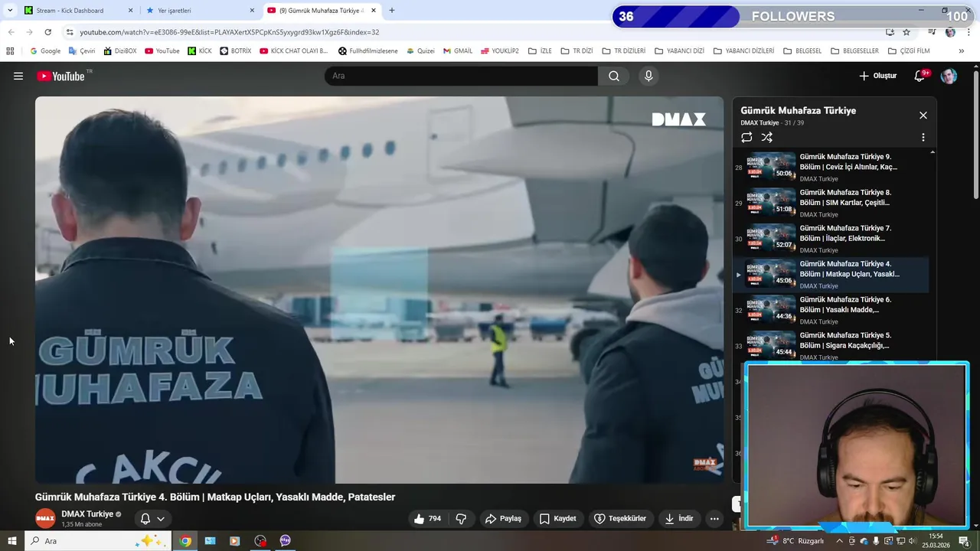Open Chrome from the Windows taskbar
The image size is (980, 551).
pos(185,541)
